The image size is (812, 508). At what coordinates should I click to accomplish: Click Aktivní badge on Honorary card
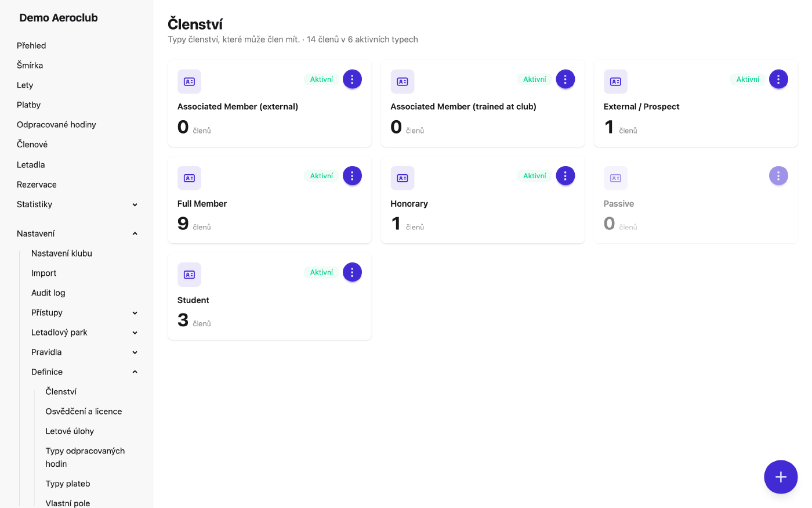point(534,176)
